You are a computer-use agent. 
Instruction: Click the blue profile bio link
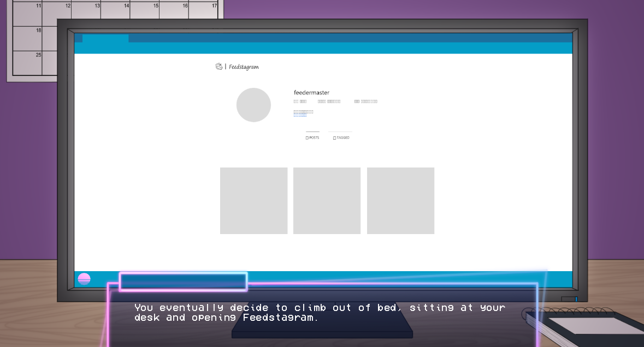300,116
